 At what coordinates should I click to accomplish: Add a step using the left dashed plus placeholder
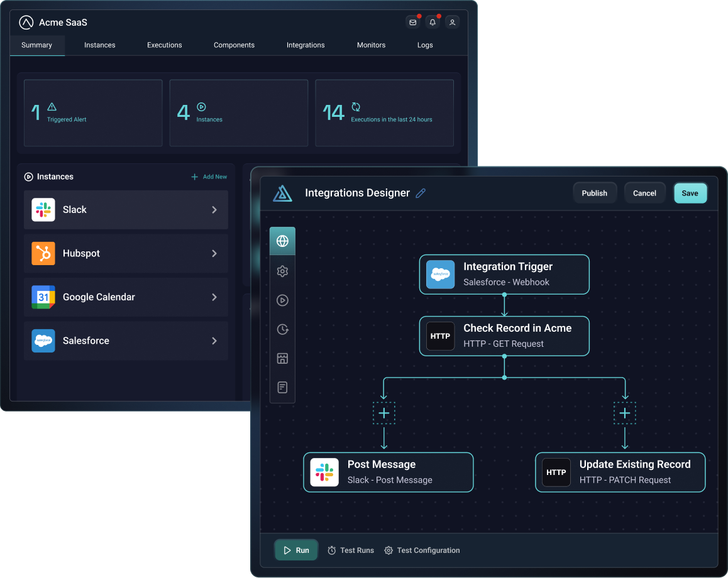pos(384,413)
